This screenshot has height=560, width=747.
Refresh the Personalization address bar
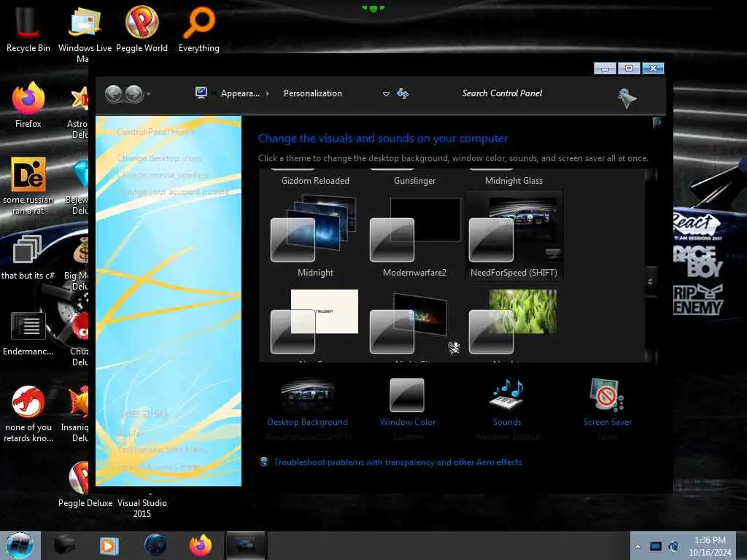403,93
